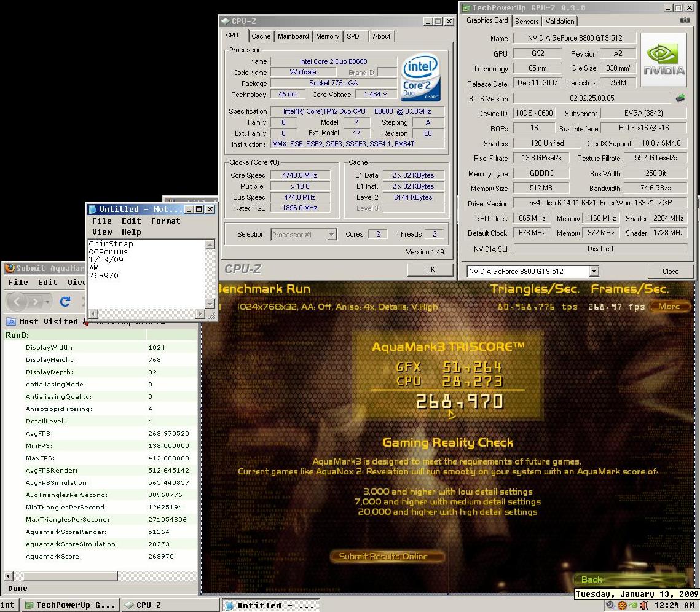700x612 pixels.
Task: Click AquaMark3 More button
Action: pyautogui.click(x=669, y=306)
